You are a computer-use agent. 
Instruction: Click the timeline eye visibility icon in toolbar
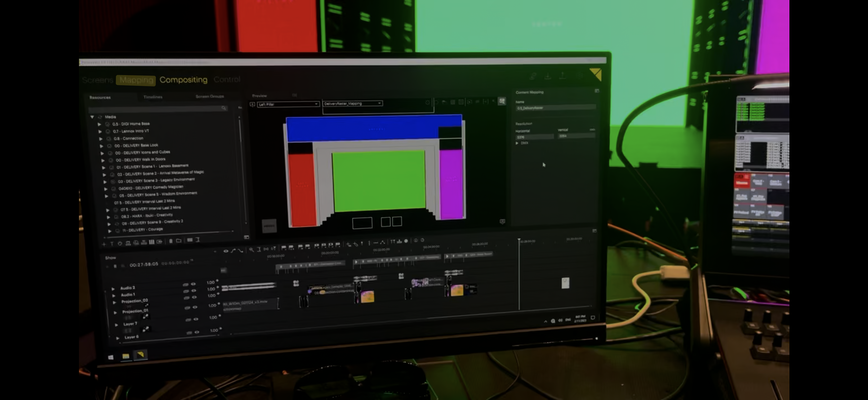(226, 251)
